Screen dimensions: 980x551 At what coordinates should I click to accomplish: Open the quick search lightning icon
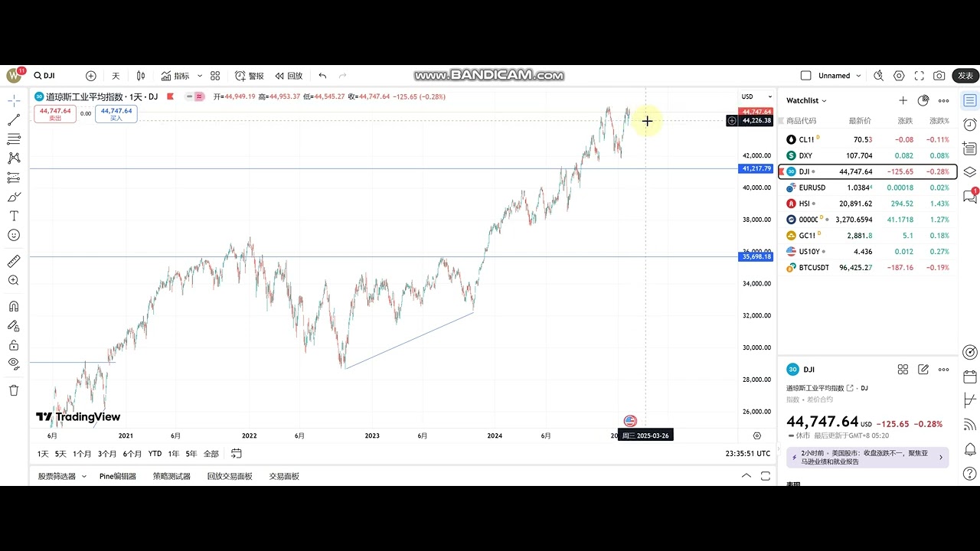tap(879, 76)
